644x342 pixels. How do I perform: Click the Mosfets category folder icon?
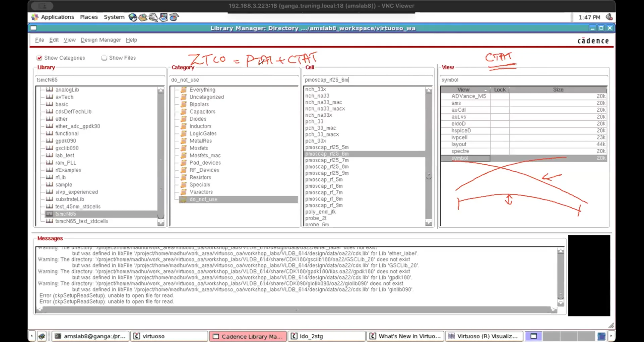pyautogui.click(x=183, y=148)
